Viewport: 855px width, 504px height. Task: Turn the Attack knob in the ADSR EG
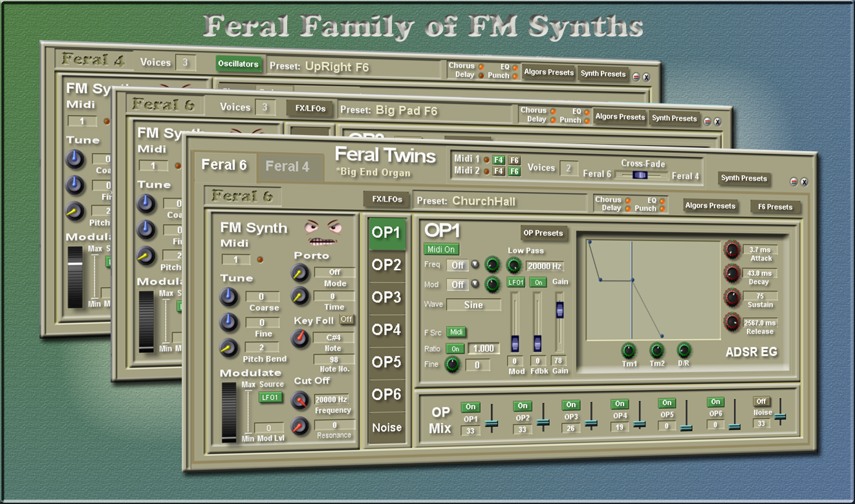[730, 250]
